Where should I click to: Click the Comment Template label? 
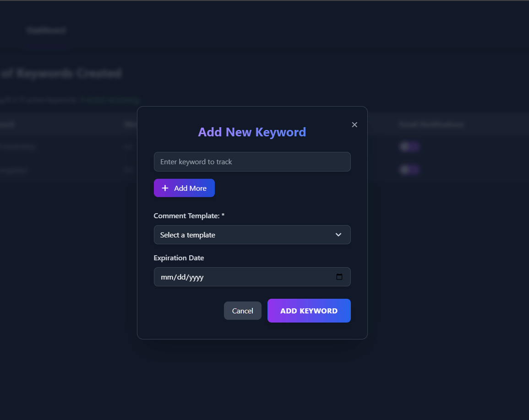[x=189, y=215]
